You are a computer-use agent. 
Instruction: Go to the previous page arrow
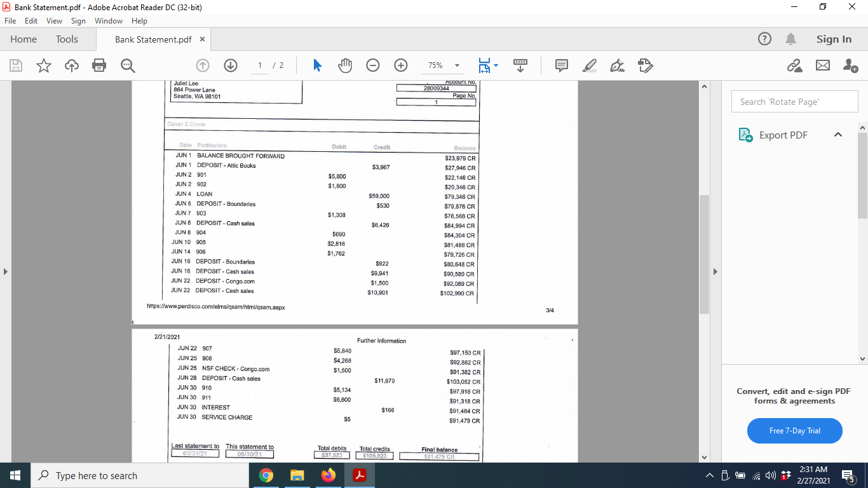point(203,65)
